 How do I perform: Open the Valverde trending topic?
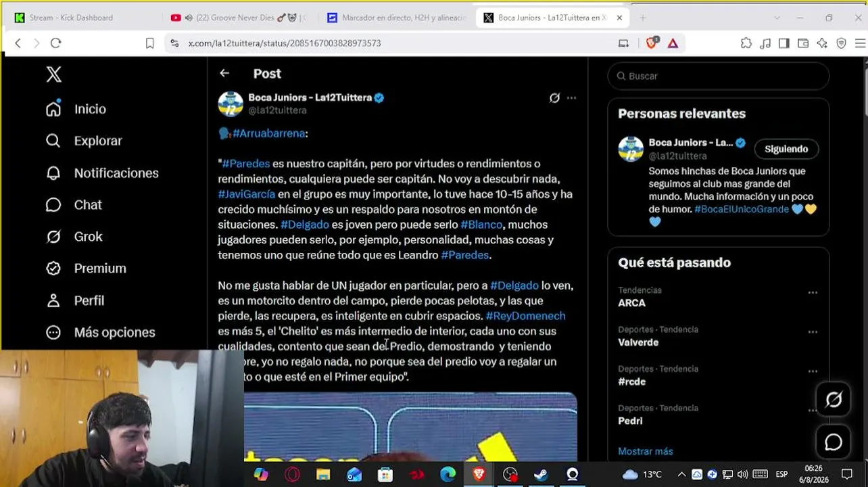638,342
